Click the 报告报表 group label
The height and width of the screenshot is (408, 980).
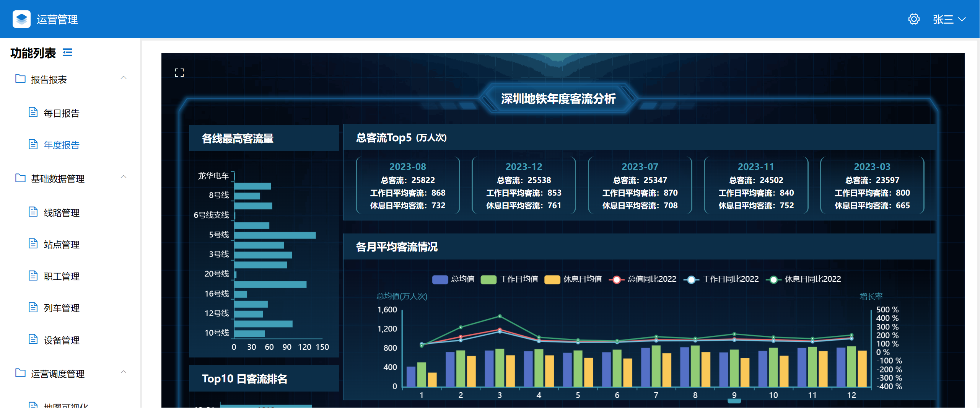point(49,80)
